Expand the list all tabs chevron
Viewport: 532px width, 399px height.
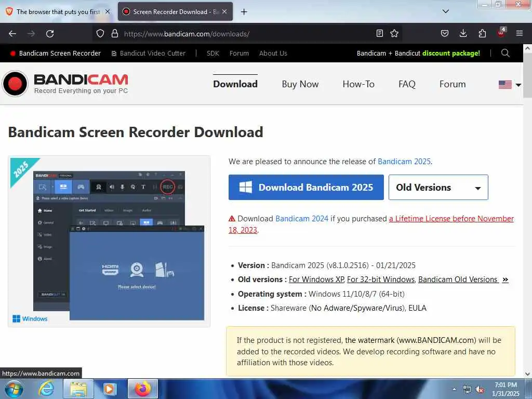pos(446,11)
